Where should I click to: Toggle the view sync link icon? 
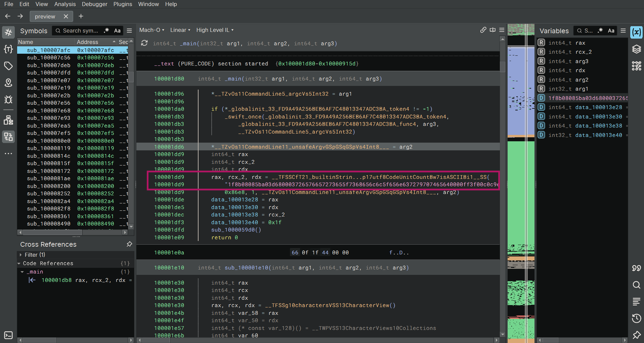point(483,30)
